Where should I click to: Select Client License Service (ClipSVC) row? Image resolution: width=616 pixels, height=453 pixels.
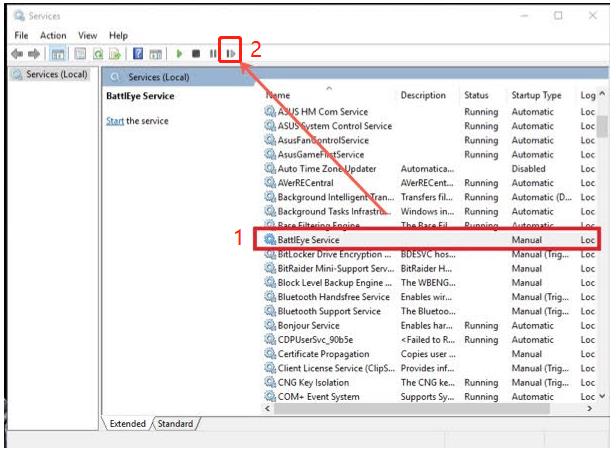429,368
